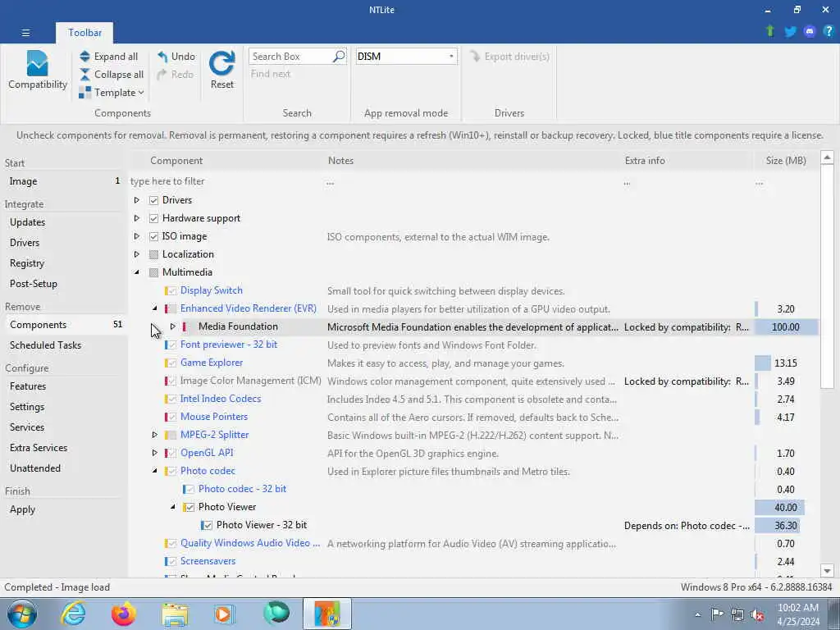The width and height of the screenshot is (840, 630).
Task: Collapse the Photo codec node
Action: click(x=155, y=471)
